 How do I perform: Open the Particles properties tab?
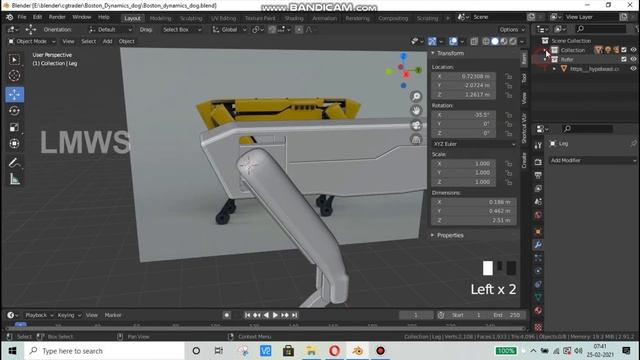coord(538,258)
